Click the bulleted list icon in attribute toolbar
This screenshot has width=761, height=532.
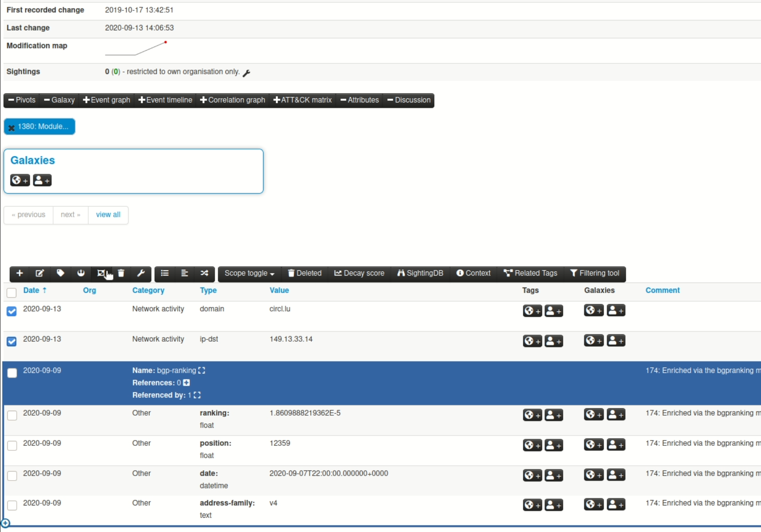[x=165, y=273]
